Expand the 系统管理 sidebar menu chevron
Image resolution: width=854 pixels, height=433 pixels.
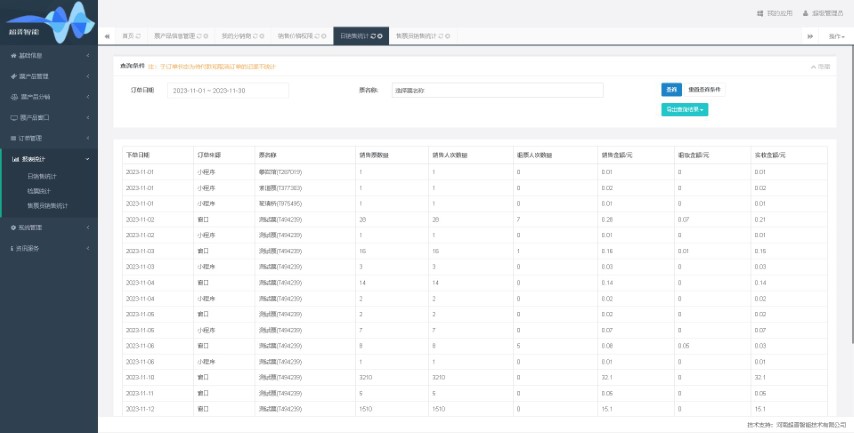[88, 228]
